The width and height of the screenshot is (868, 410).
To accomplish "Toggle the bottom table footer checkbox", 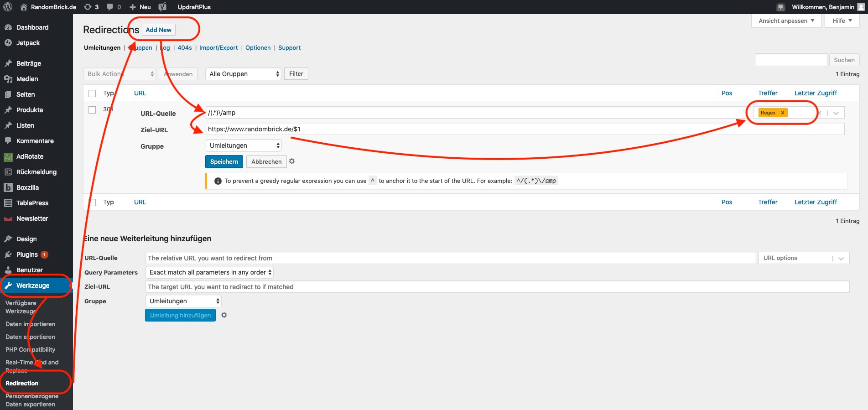I will (93, 202).
